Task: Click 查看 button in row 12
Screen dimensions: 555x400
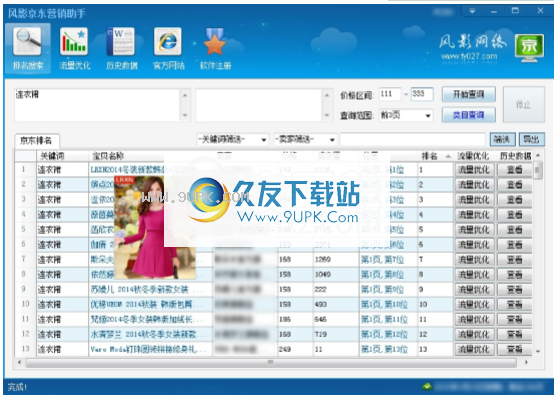Action: (x=514, y=334)
